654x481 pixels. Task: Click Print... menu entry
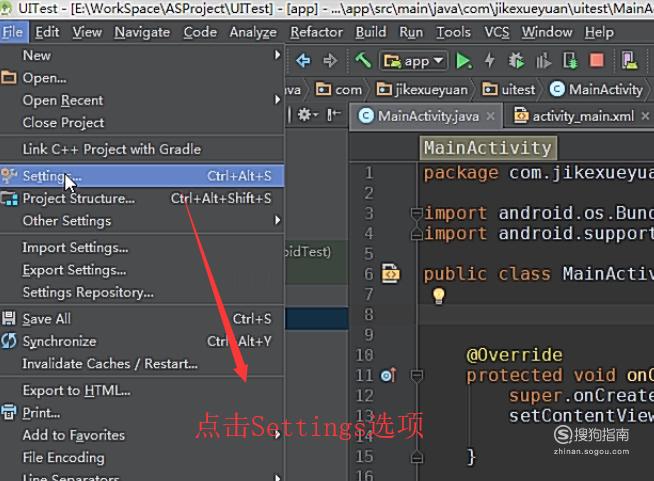(142, 413)
